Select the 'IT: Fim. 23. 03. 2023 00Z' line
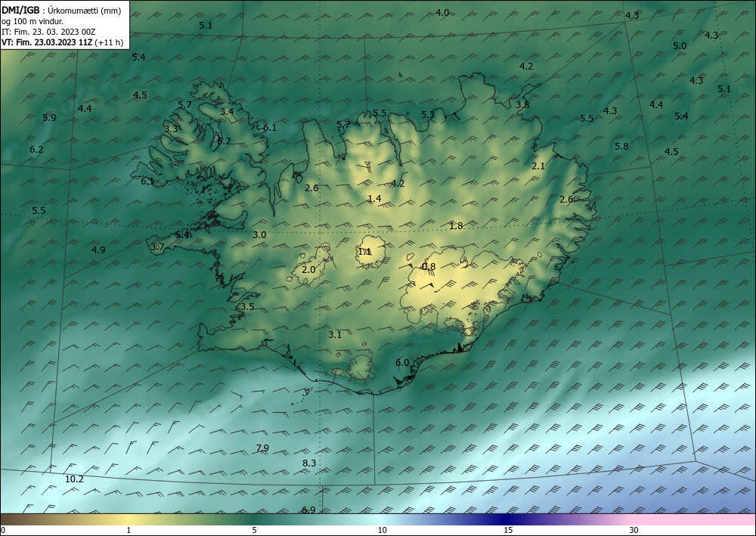 (48, 32)
